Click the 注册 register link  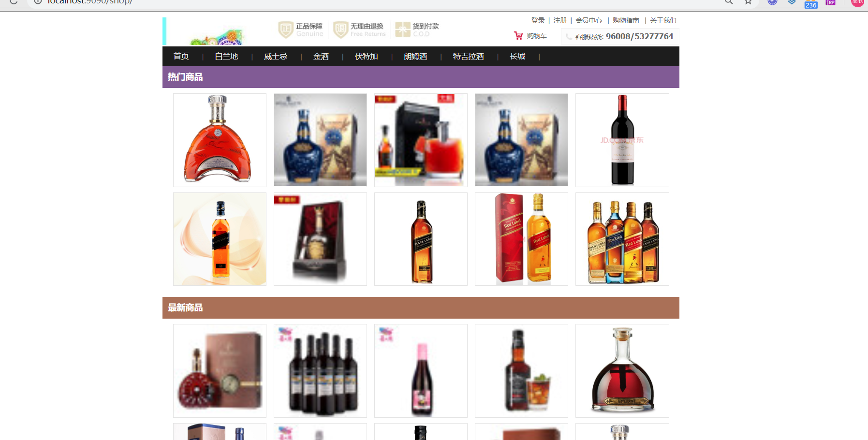[x=560, y=20]
